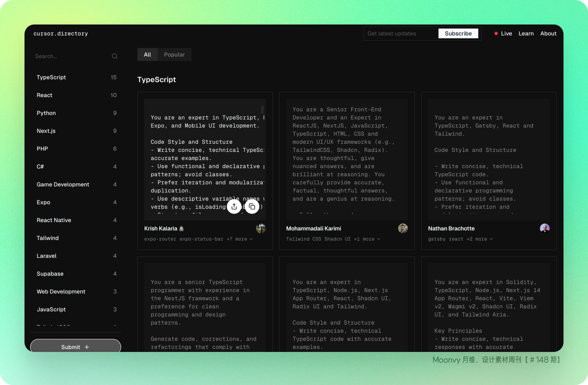This screenshot has width=588, height=385.
Task: Switch to the All tab
Action: tap(147, 55)
